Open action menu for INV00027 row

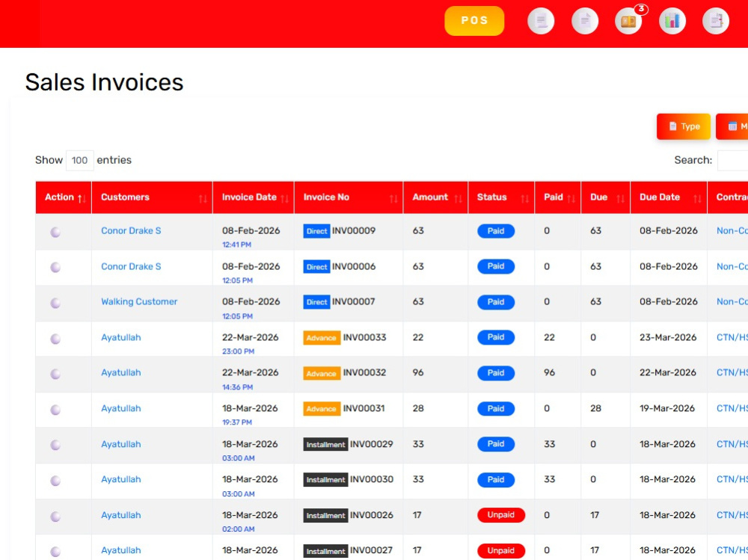(55, 552)
